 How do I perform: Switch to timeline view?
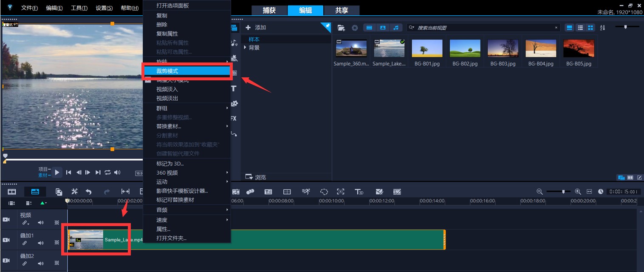35,192
